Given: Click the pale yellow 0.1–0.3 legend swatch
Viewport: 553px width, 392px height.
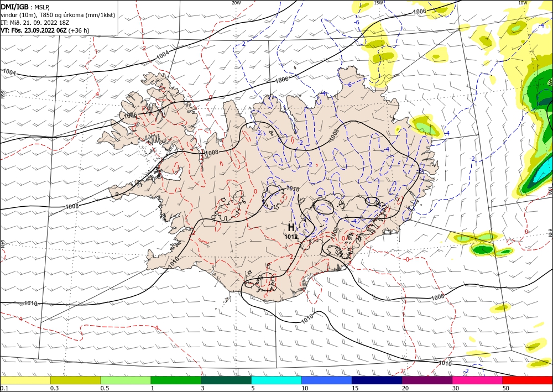Looking at the screenshot, I should click(x=25, y=380).
